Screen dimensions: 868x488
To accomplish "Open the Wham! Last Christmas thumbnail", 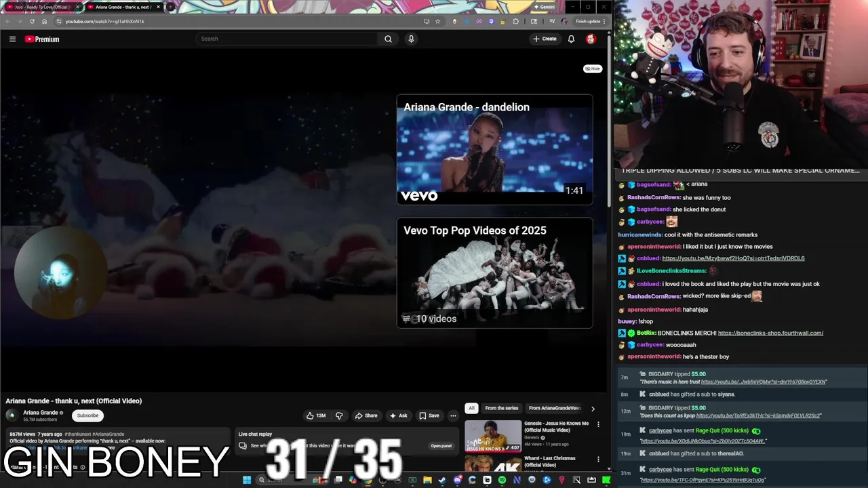I will tap(493, 464).
